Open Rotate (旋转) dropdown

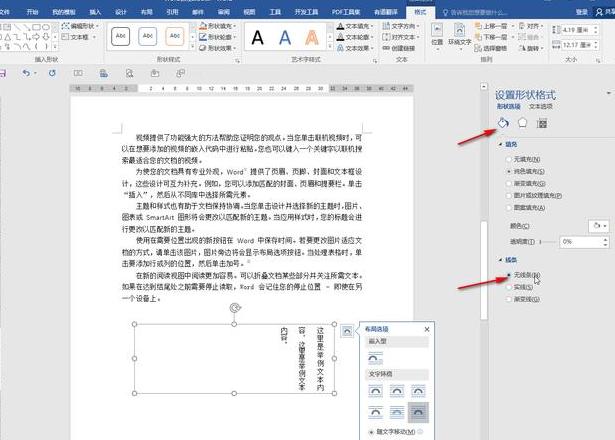point(531,48)
